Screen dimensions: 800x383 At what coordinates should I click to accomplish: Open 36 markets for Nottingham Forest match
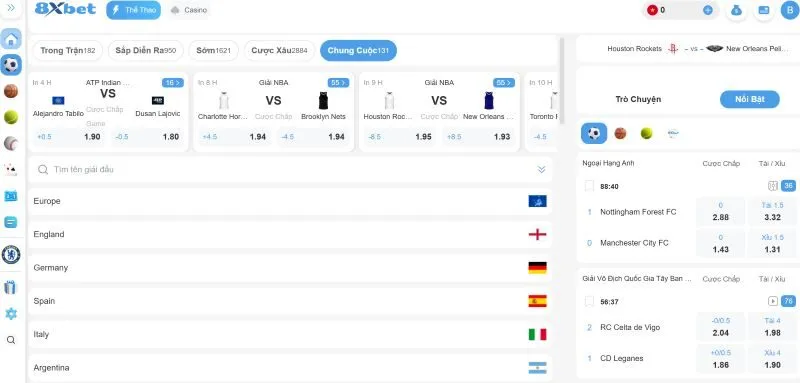789,186
